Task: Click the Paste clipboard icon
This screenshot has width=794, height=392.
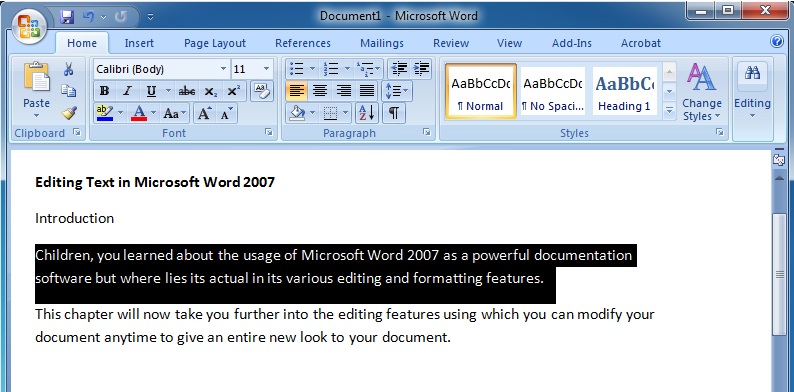Action: pos(36,77)
